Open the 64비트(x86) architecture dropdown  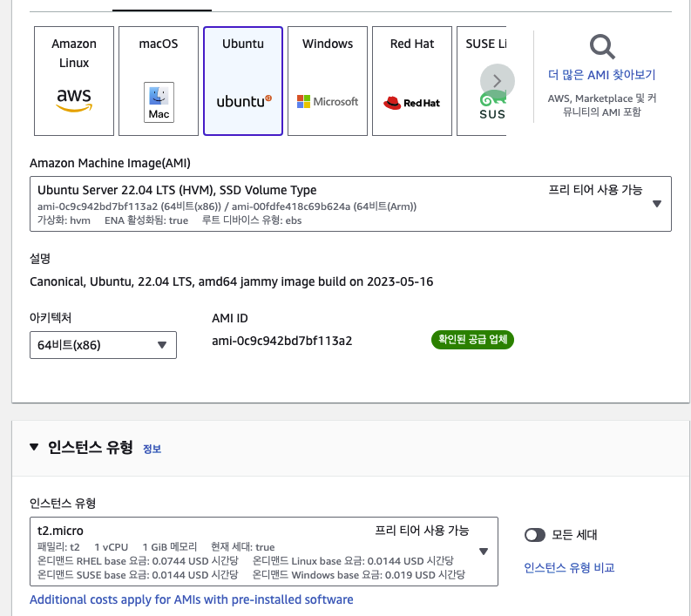point(103,345)
